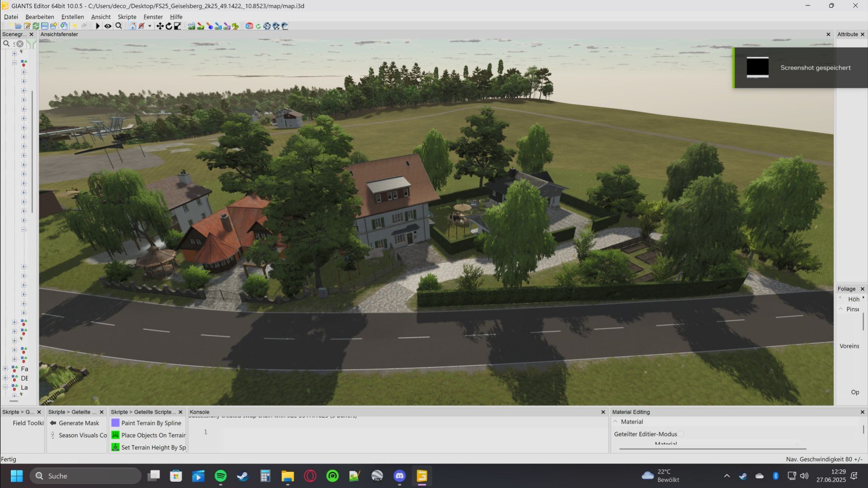Open dropdown arrow beside the house icon

[150, 26]
